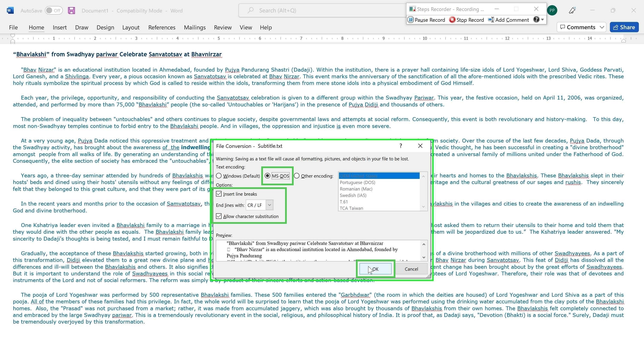
Task: Open the PP account profile avatar
Action: [552, 11]
